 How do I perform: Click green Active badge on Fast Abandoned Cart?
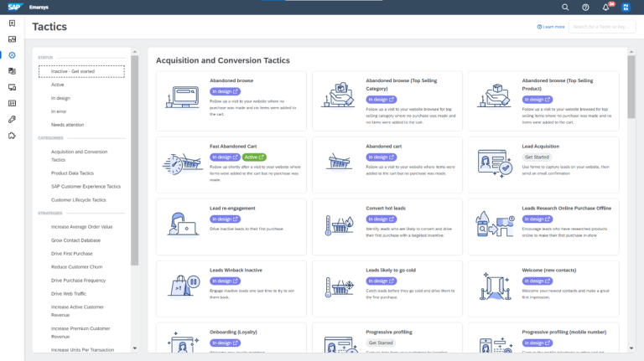[x=255, y=157]
